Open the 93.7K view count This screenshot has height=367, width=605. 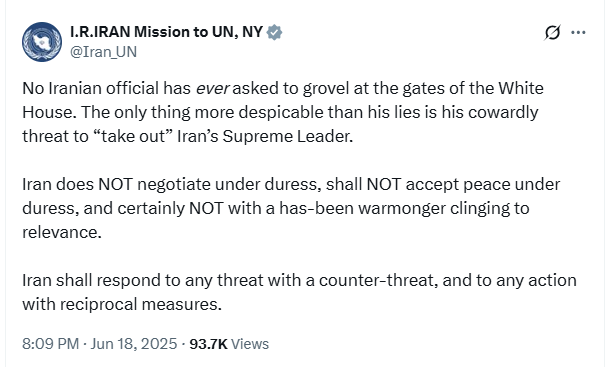click(208, 343)
